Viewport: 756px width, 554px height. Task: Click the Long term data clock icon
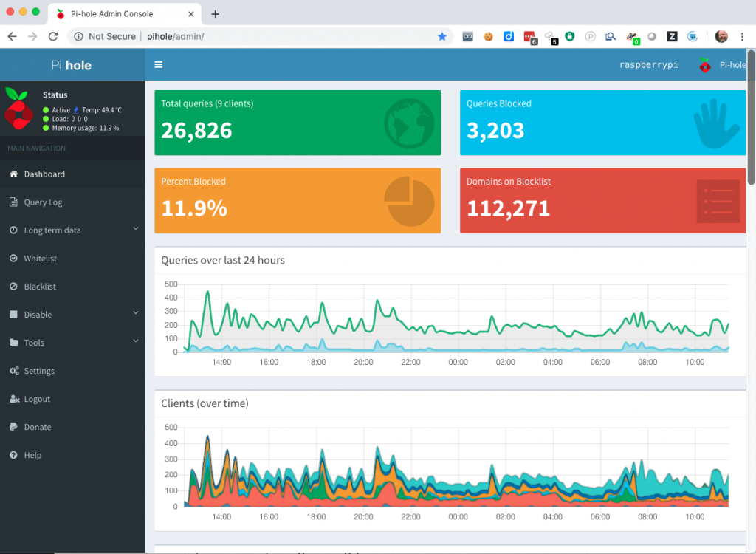click(13, 230)
